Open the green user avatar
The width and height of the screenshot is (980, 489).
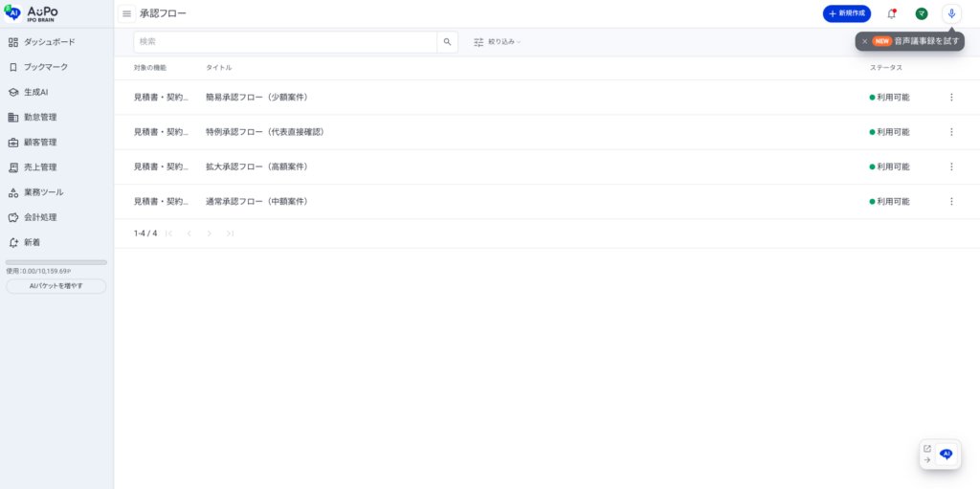click(922, 13)
